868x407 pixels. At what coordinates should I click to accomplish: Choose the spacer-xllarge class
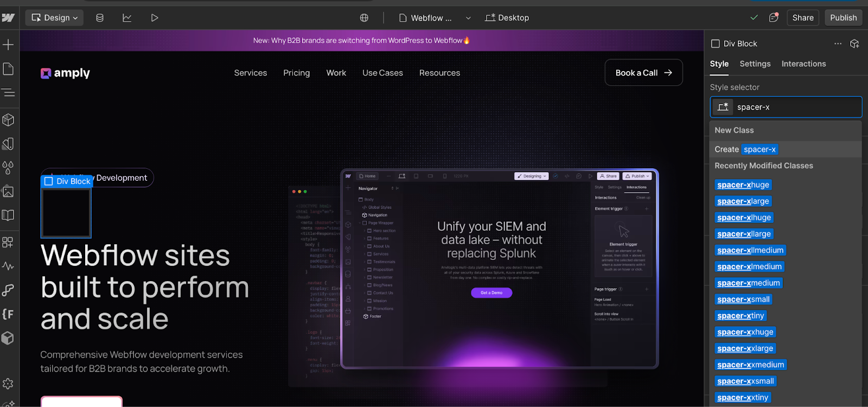click(744, 234)
